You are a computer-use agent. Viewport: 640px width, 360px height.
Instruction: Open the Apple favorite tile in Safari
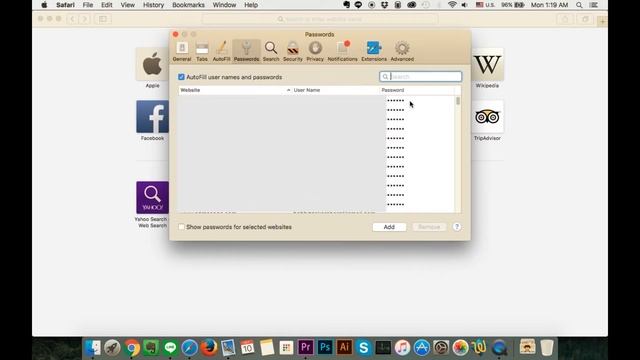click(152, 64)
